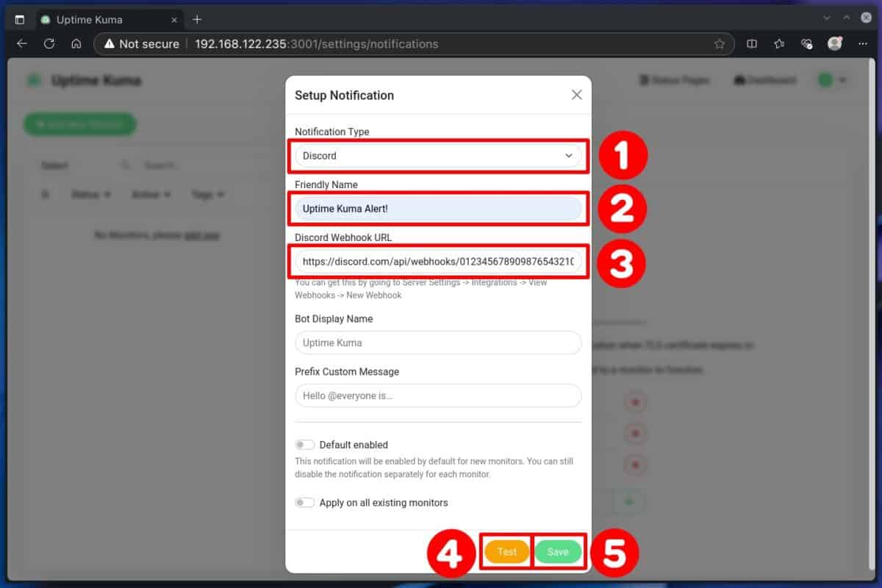Tick the select-all monitors checkbox
This screenshot has height=588, width=882.
(46, 194)
